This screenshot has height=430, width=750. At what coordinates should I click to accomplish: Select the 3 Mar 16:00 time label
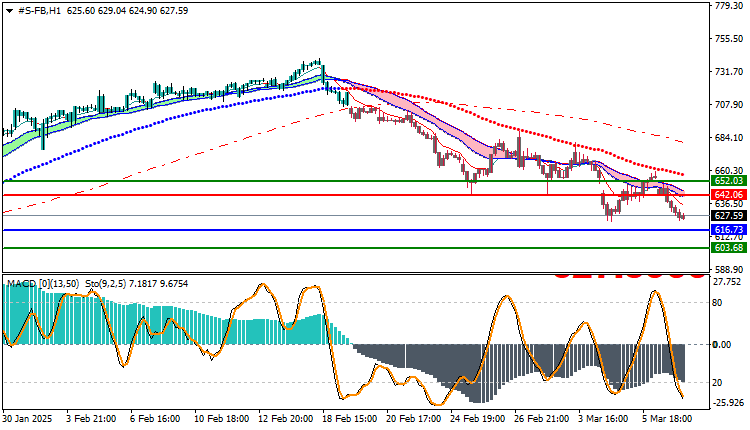[603, 419]
